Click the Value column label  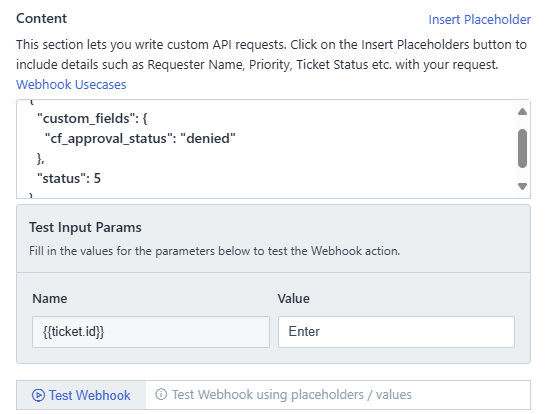click(293, 299)
